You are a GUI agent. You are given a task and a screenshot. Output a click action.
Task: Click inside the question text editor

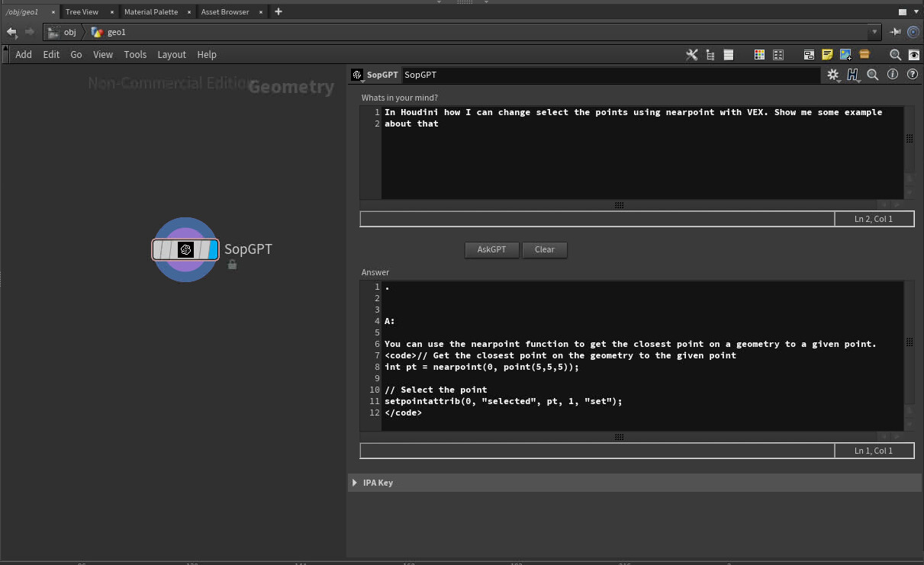click(x=642, y=152)
